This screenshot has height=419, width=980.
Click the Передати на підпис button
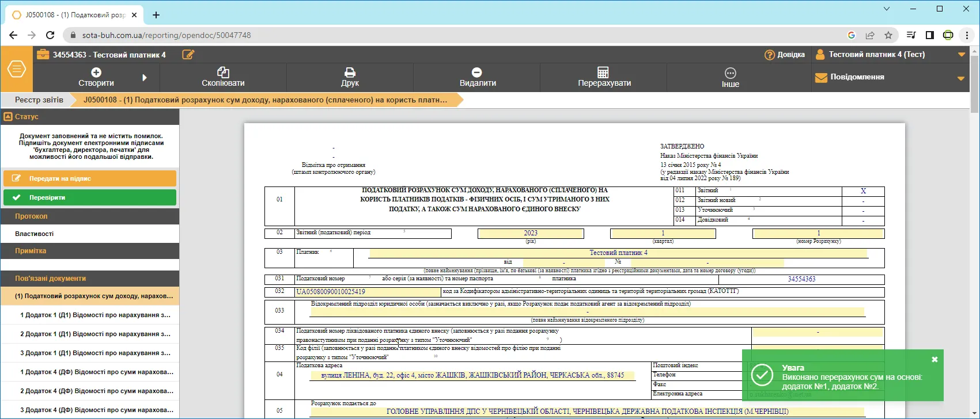click(x=90, y=178)
